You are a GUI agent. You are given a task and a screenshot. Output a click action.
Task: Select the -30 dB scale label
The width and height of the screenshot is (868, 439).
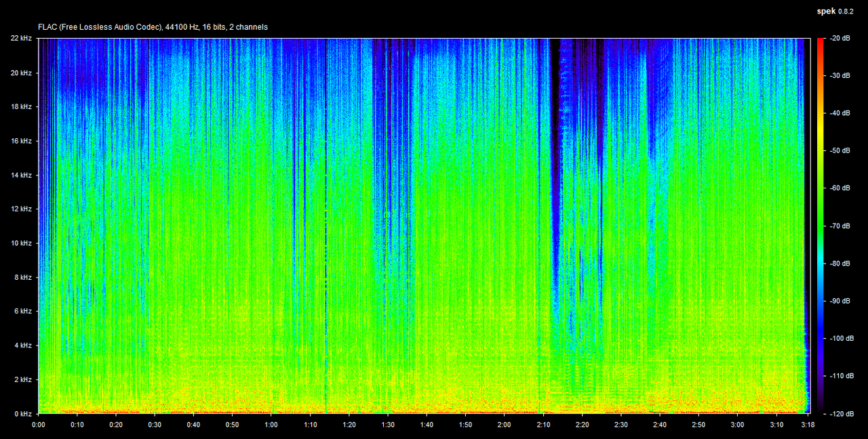tap(839, 76)
